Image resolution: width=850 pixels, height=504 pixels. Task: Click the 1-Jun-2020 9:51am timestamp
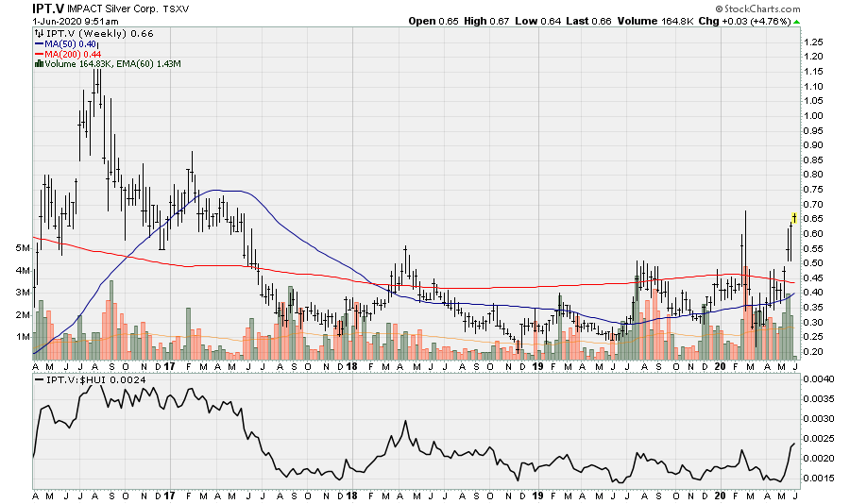tap(76, 22)
